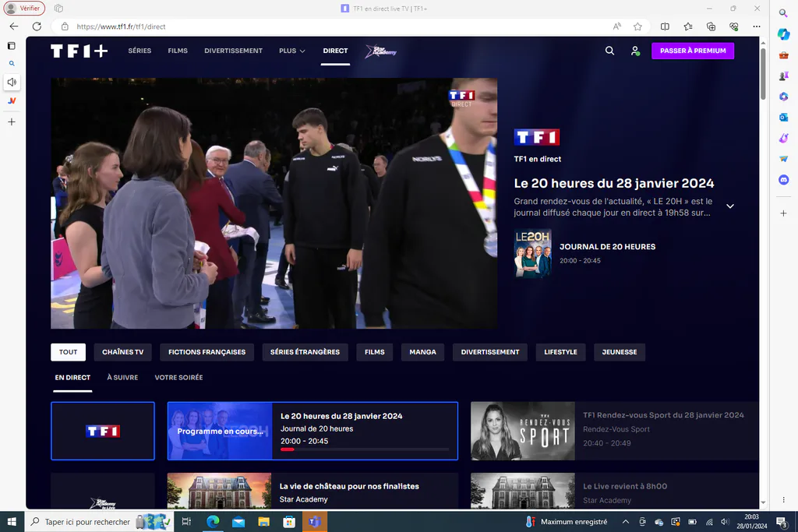Click the Windows taskbar search box

(x=100, y=522)
